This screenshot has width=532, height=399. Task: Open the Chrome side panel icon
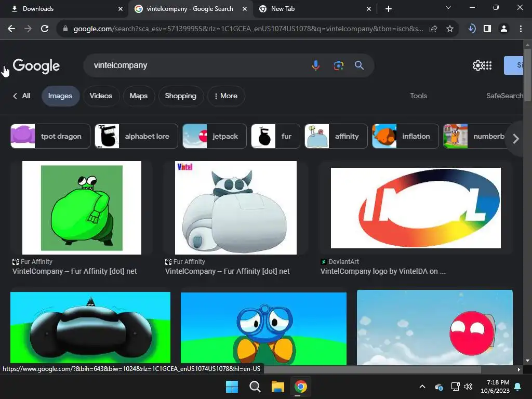[x=487, y=29]
